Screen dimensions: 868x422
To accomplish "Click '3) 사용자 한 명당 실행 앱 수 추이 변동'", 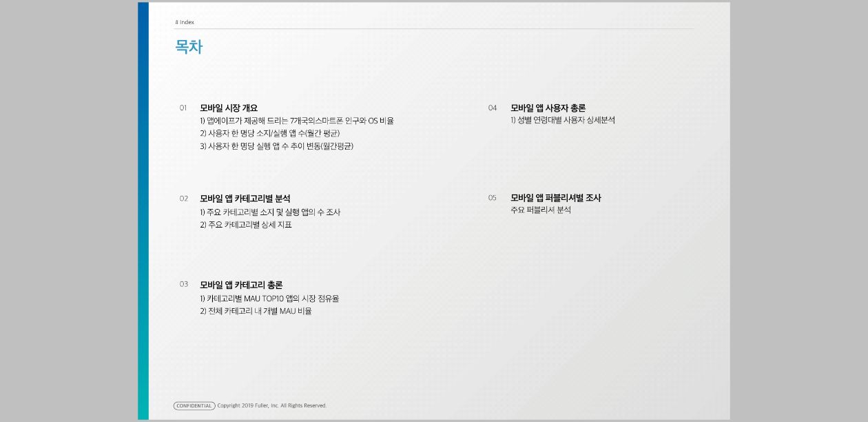I will [276, 146].
